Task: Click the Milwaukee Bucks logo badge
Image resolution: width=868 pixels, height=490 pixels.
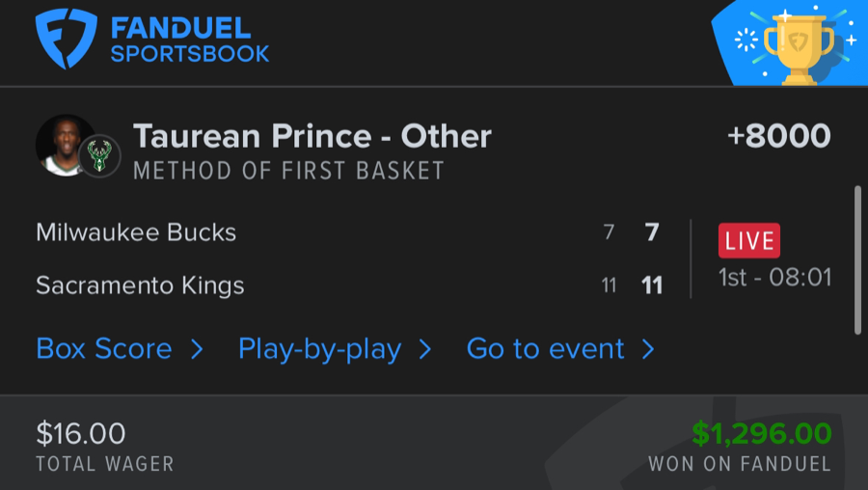Action: pos(100,157)
